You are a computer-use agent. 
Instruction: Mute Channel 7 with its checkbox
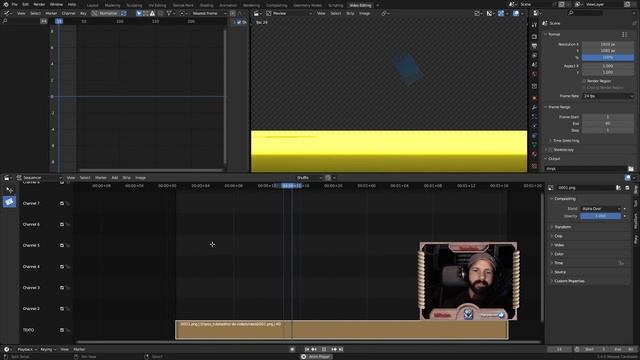[x=62, y=203]
